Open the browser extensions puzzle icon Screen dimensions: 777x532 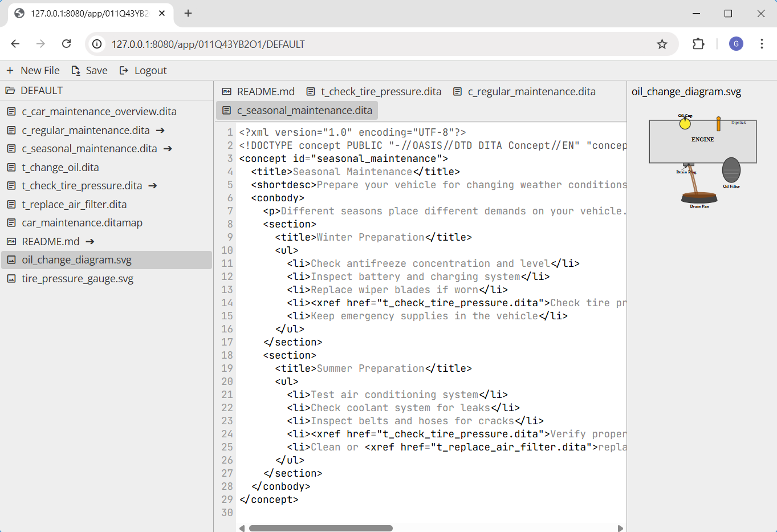tap(698, 44)
